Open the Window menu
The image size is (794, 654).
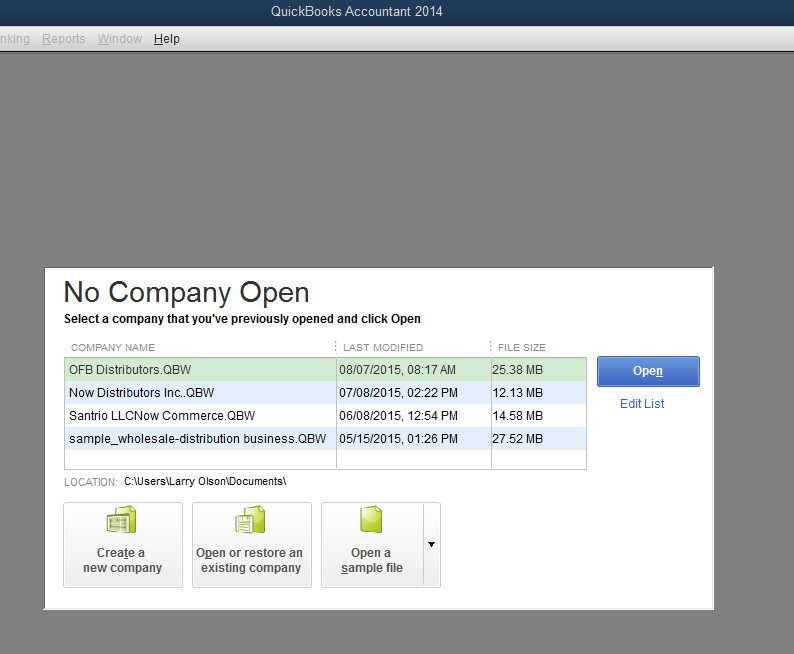[119, 39]
